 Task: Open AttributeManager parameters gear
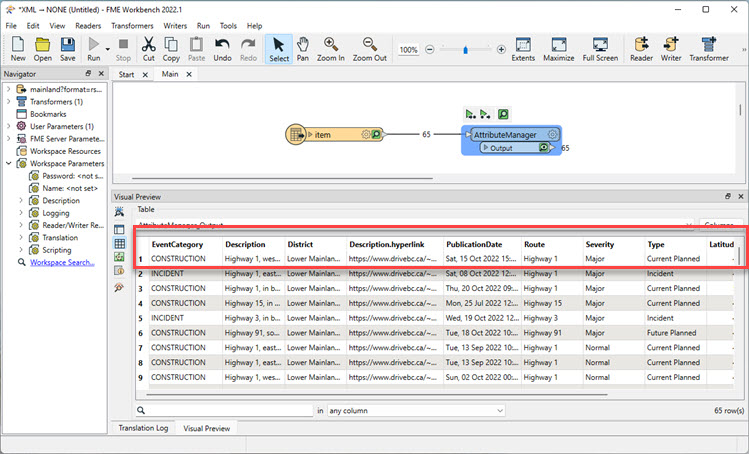point(552,134)
